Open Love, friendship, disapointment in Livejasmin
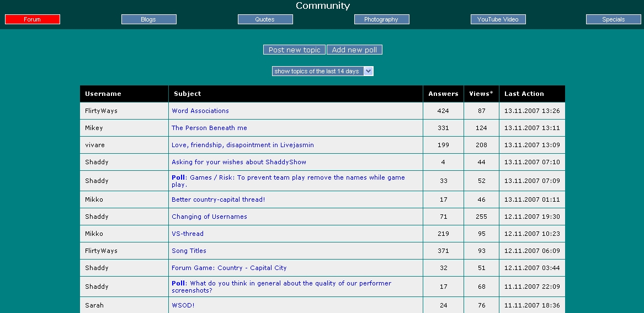644x313 pixels. click(x=243, y=145)
